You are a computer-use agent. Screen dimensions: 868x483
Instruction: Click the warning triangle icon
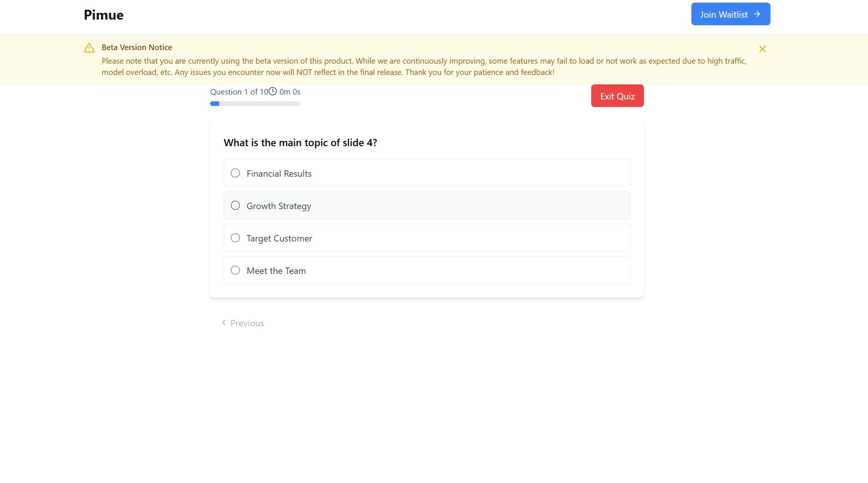point(89,48)
